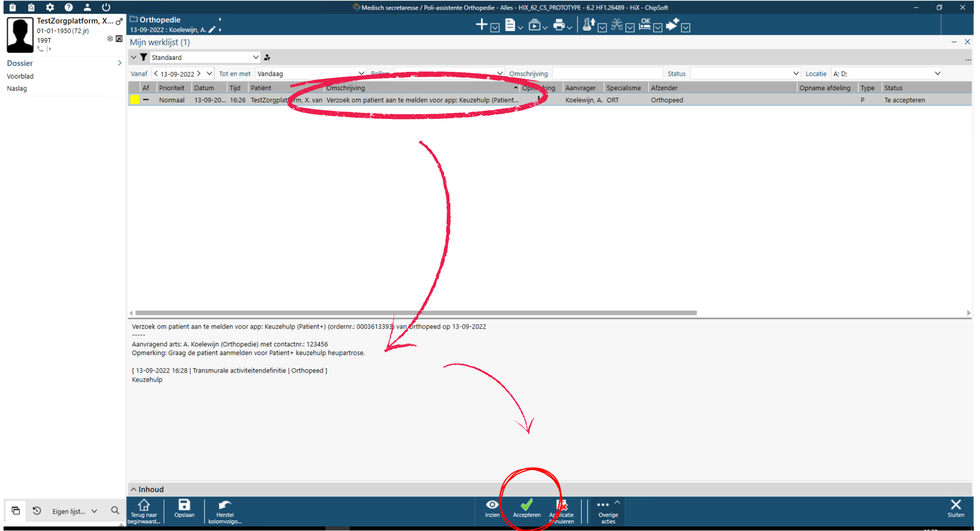
Task: Open the patient dossier with the add (+) icon
Action: point(481,24)
